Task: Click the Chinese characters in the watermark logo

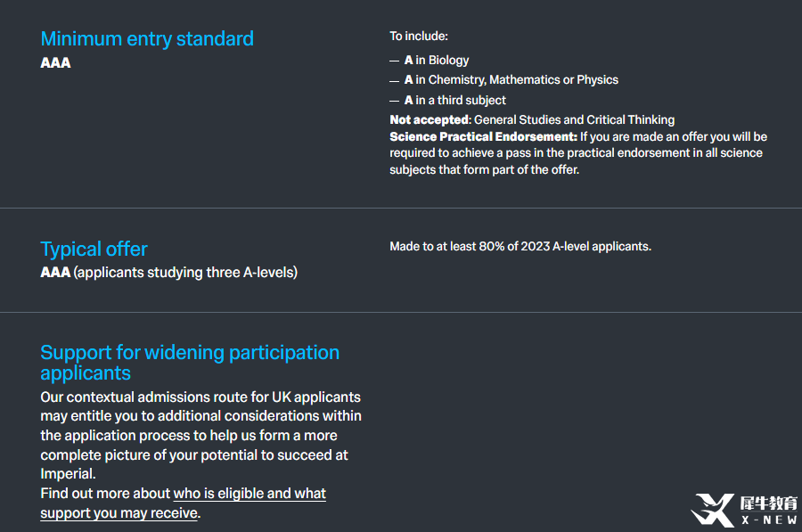Action: pos(769,503)
